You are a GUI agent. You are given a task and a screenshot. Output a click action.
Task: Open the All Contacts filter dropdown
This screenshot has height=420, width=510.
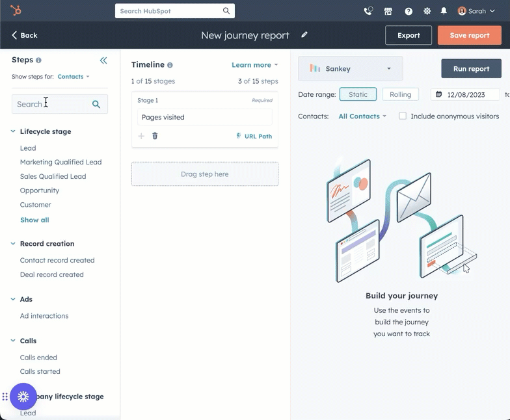[x=362, y=116]
